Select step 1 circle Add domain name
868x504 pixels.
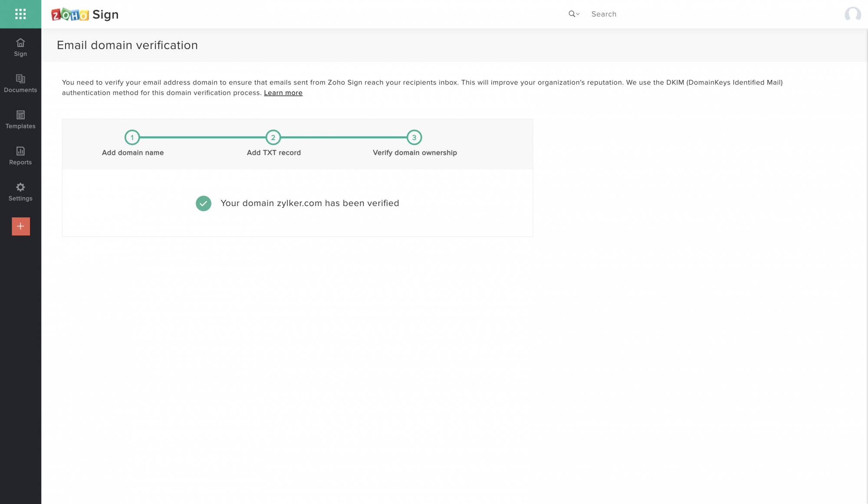pyautogui.click(x=132, y=137)
